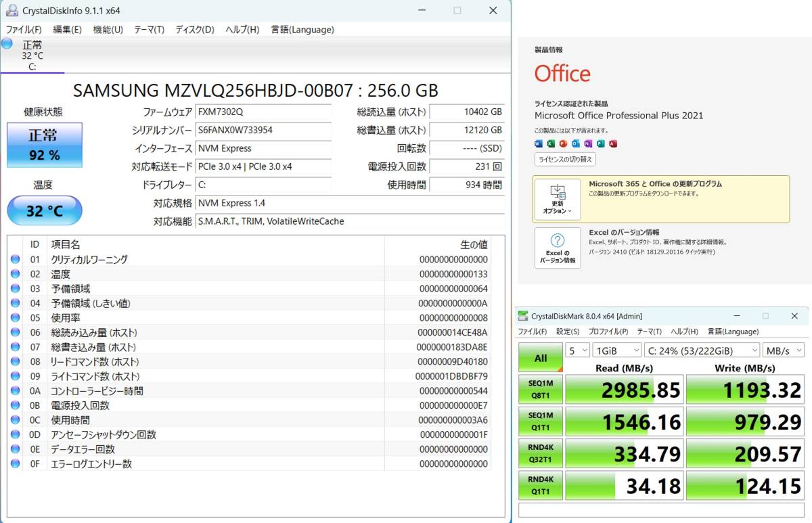Click the PowerPoint icon in the Office list
The width and height of the screenshot is (812, 523).
click(563, 143)
